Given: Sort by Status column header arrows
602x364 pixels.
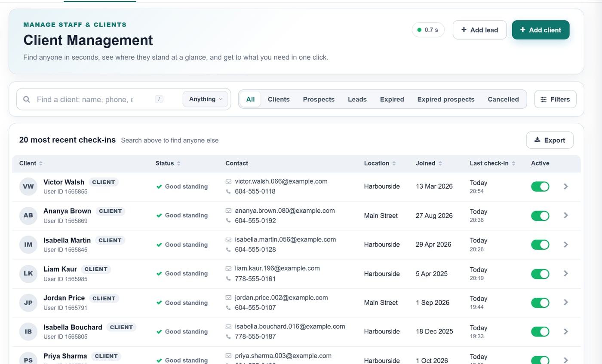Looking at the screenshot, I should 178,163.
